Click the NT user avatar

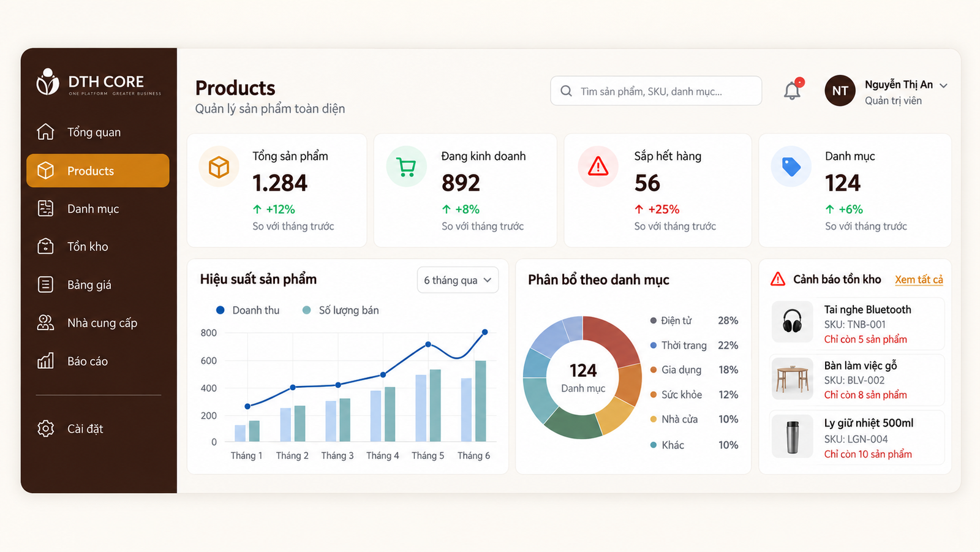coord(840,91)
